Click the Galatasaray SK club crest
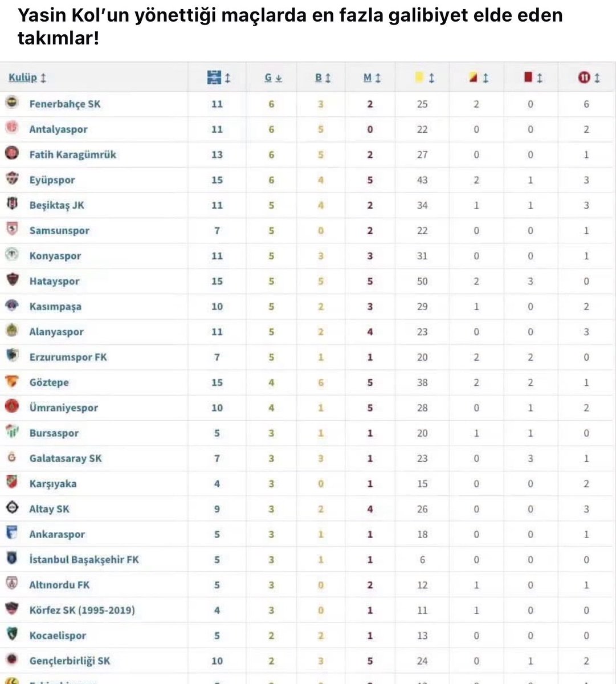Viewport: 616px width, 684px height. [12, 457]
